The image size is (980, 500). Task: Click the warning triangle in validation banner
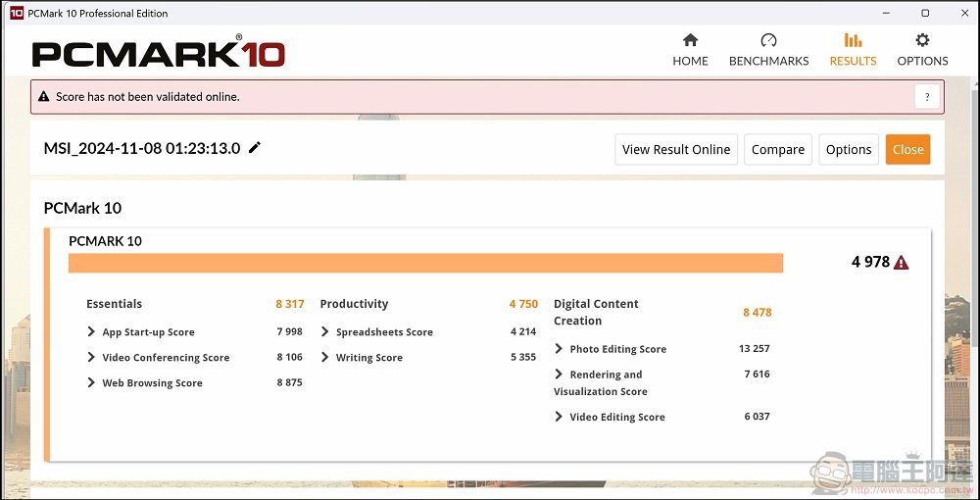point(43,97)
